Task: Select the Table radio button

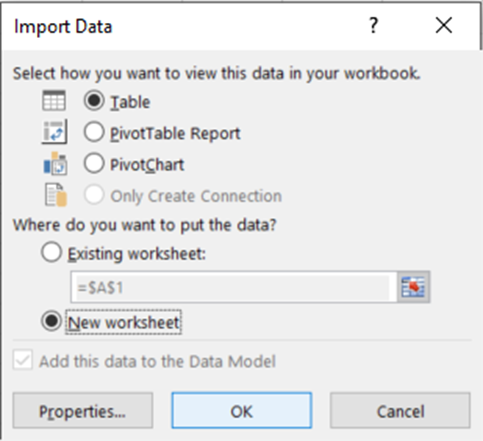Action: pyautogui.click(x=94, y=101)
